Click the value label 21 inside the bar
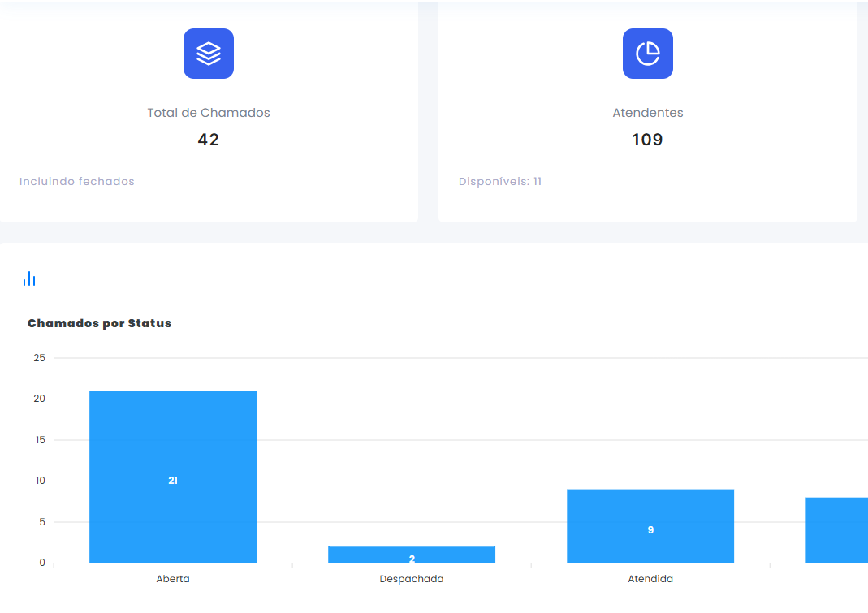Screen dimensions: 868x613 [x=173, y=481]
